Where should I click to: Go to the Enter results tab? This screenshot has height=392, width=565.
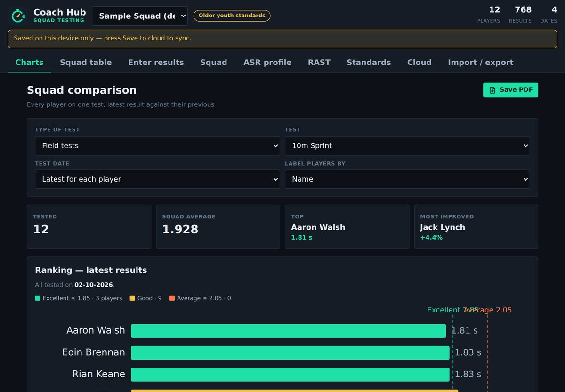tap(156, 63)
